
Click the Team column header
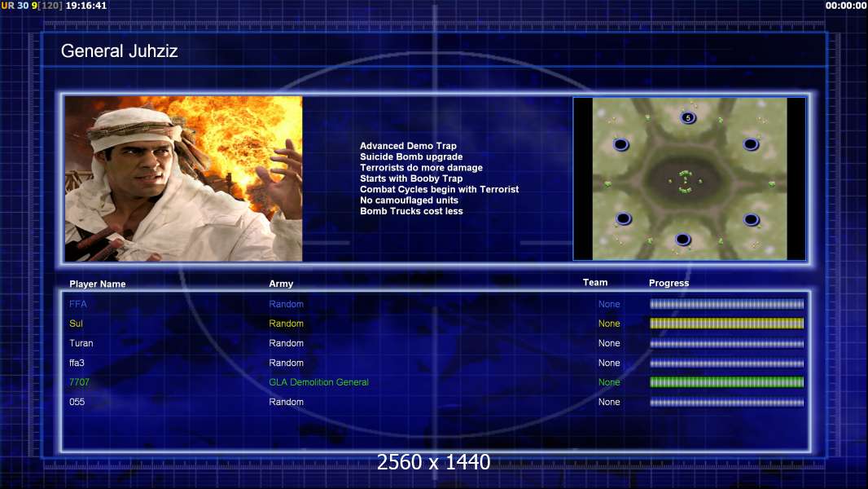pyautogui.click(x=595, y=283)
